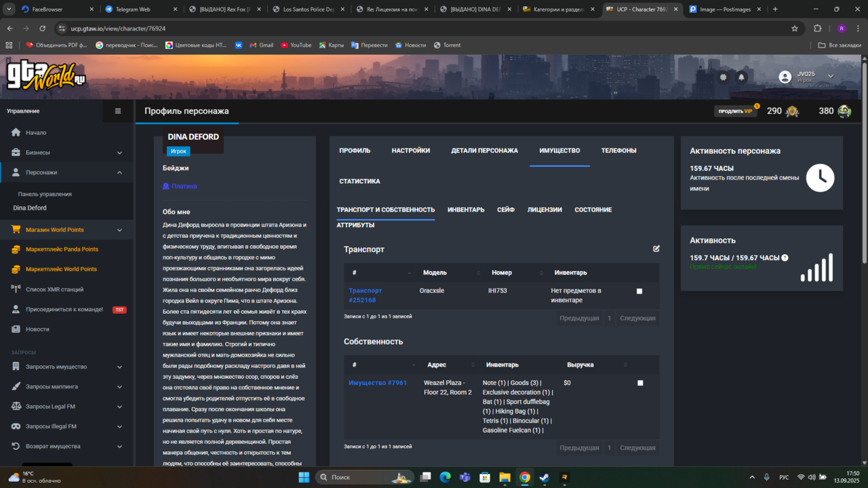Open the СТАТИСТИКА tab
This screenshot has height=488, width=868.
tap(359, 182)
